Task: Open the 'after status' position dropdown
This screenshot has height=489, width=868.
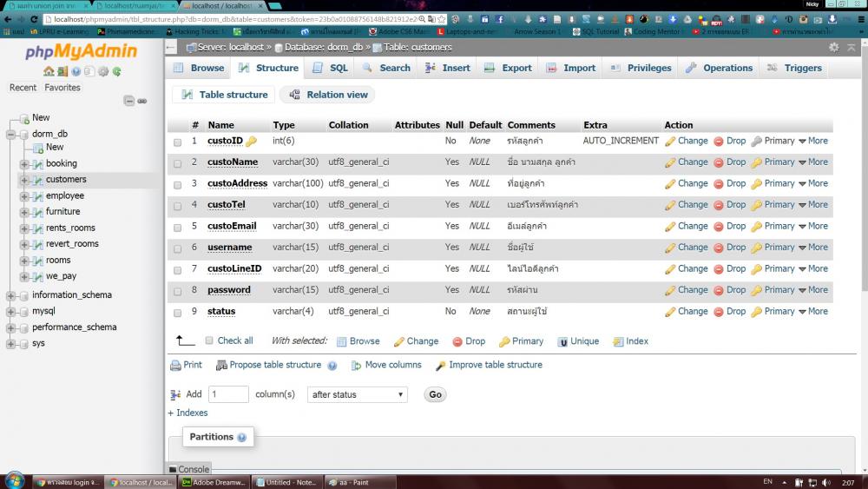Action: [x=357, y=394]
